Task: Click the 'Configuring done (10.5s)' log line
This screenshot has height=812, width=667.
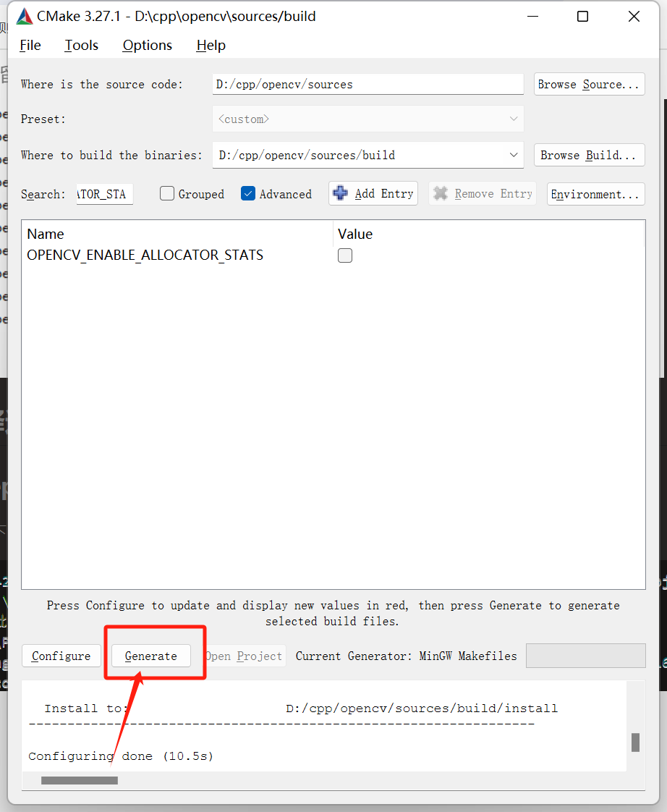Action: coord(121,756)
